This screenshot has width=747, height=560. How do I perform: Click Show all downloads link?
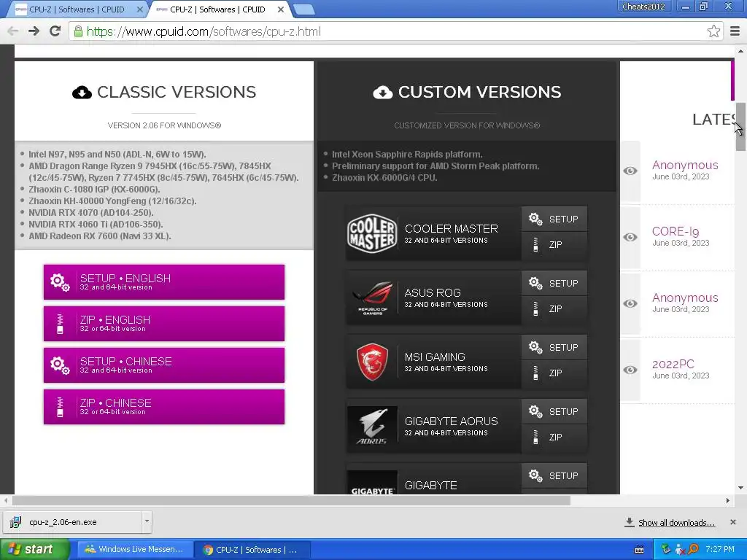tap(676, 523)
